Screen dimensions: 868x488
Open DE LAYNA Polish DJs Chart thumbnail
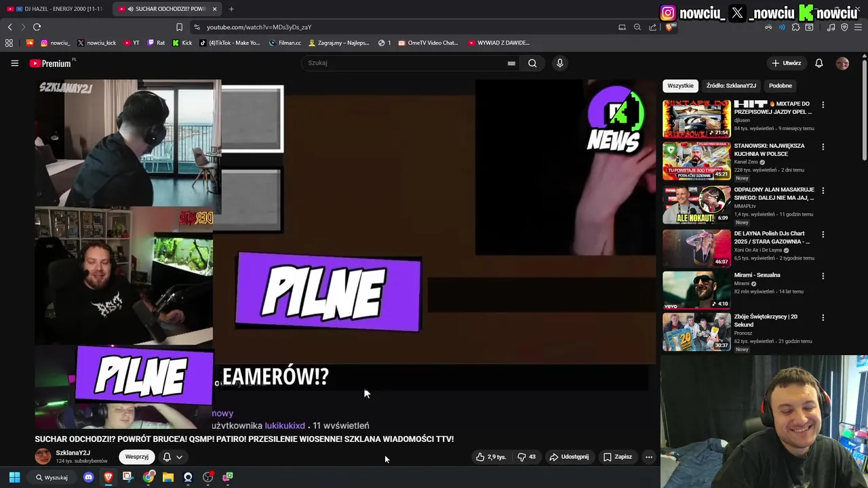pos(696,248)
